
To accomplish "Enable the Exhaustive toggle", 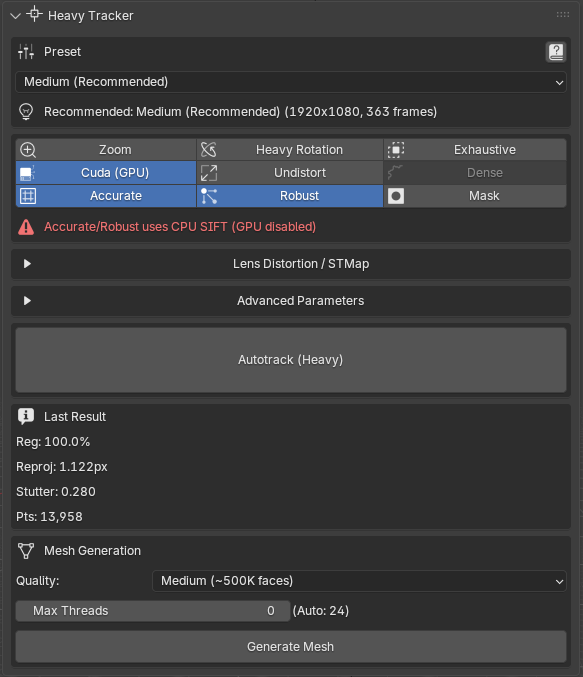I will [x=475, y=150].
